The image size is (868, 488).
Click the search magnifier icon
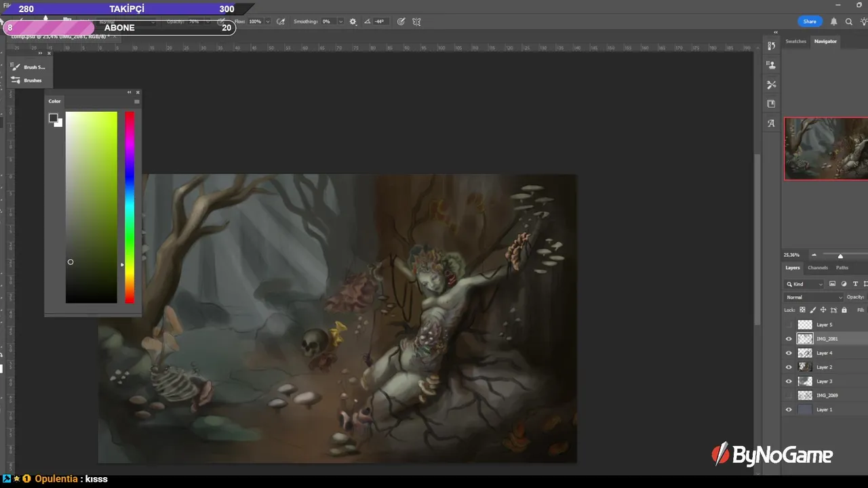[849, 22]
